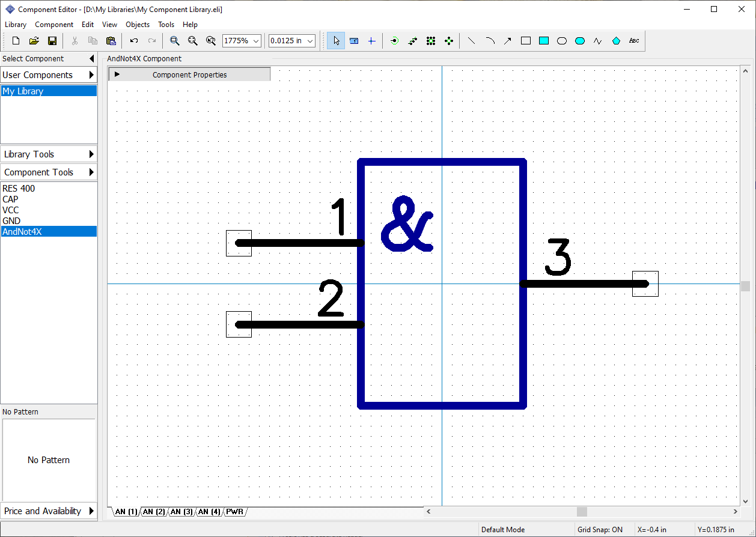Open the Help menu
Image resolution: width=756 pixels, height=537 pixels.
190,25
